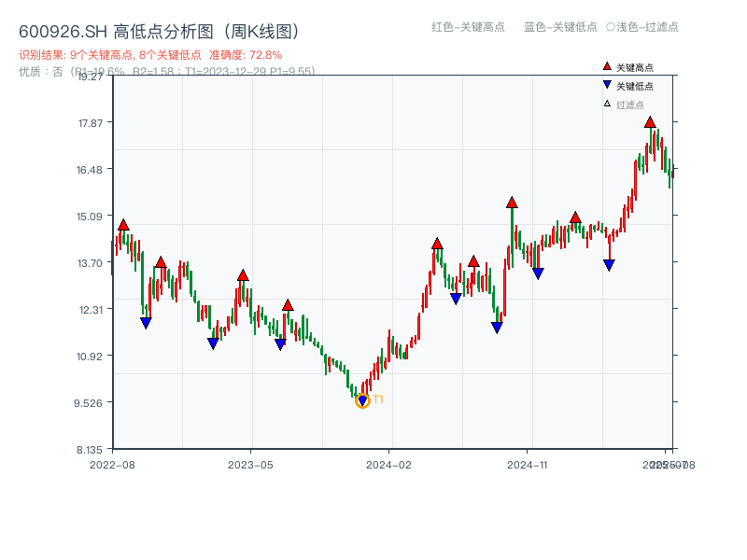Viewport: 747px width, 560px height.
Task: Select red key-high spike marker near 15.5 before 2024-11
Action: coord(512,203)
